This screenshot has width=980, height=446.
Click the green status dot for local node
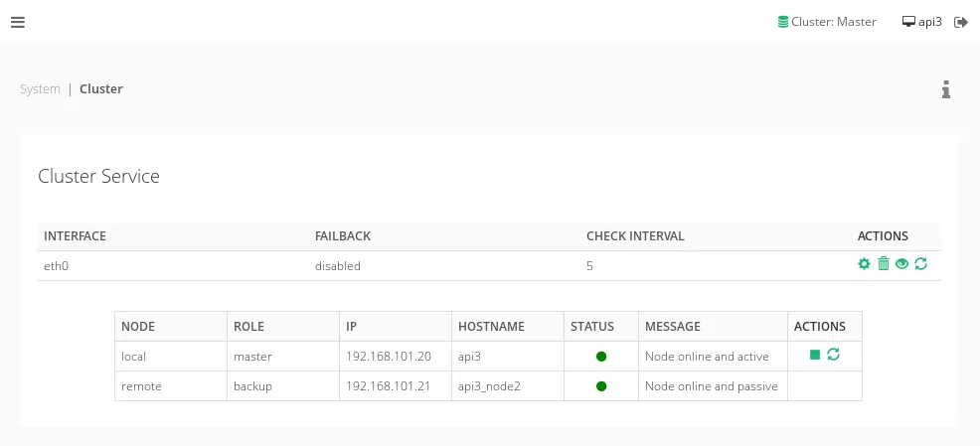(x=601, y=356)
